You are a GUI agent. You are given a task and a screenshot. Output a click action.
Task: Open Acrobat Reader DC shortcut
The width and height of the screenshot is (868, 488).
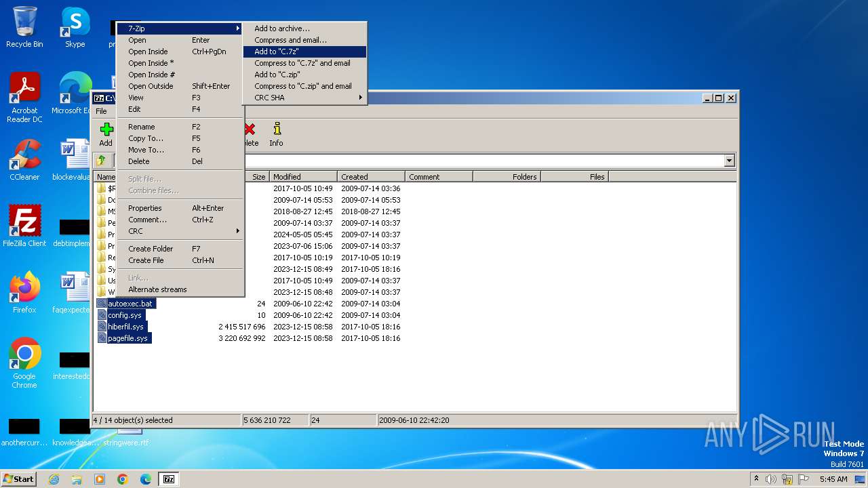pos(24,98)
